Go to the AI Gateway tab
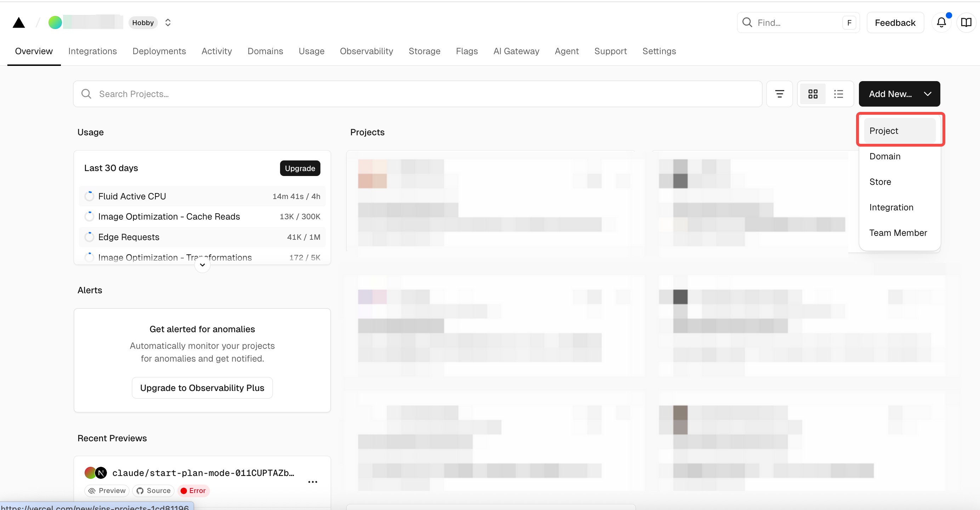 516,51
